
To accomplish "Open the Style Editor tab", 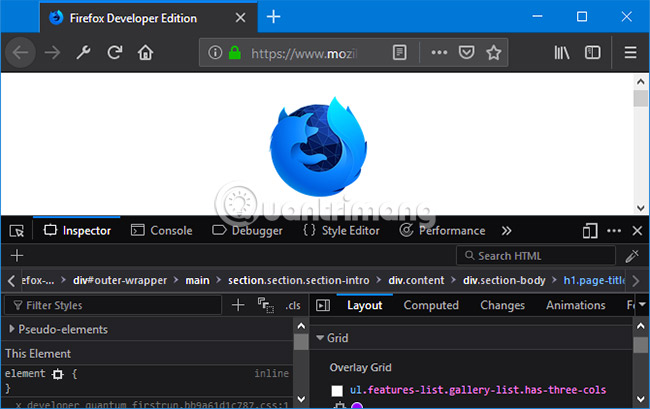I will [x=342, y=230].
